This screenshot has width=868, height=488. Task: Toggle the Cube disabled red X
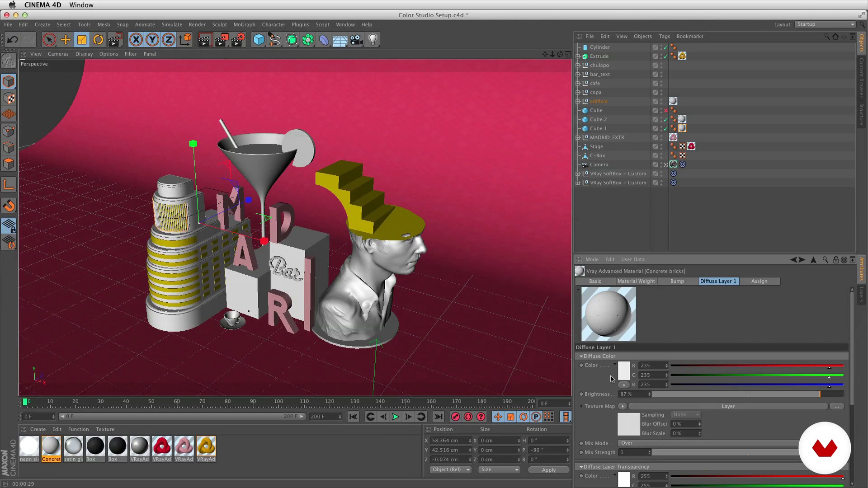click(x=665, y=111)
